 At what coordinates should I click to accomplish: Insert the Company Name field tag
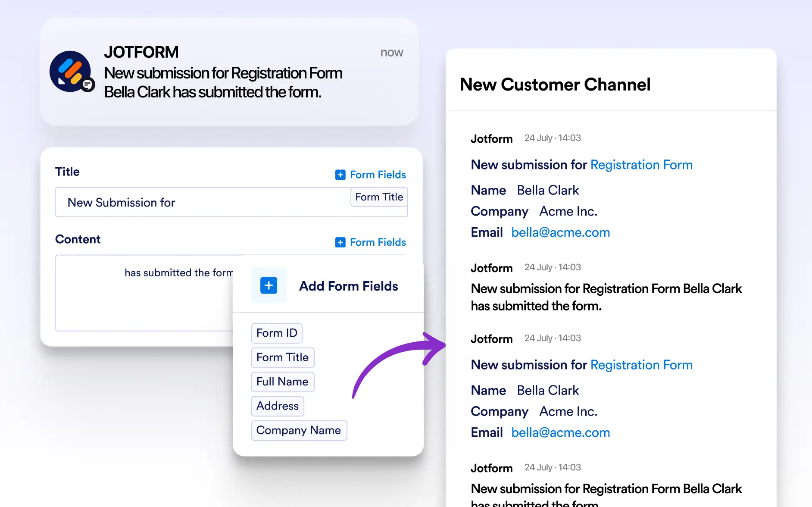click(299, 430)
